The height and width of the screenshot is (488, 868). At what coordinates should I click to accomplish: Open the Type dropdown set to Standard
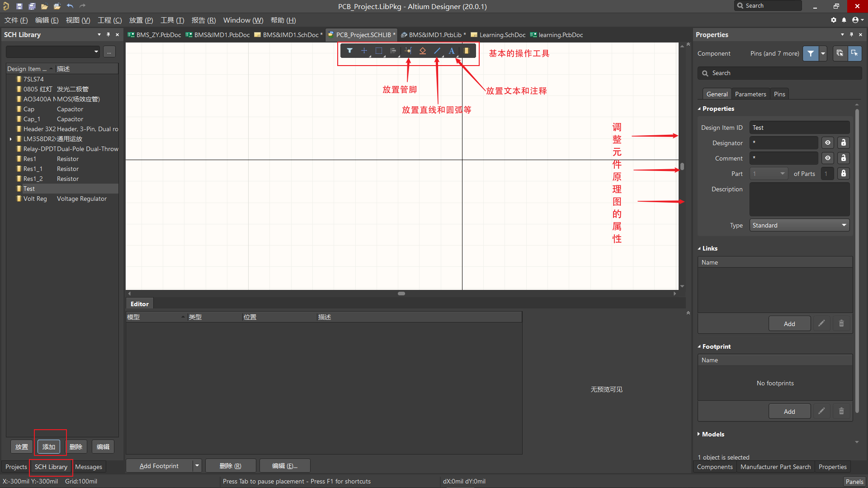[799, 225]
